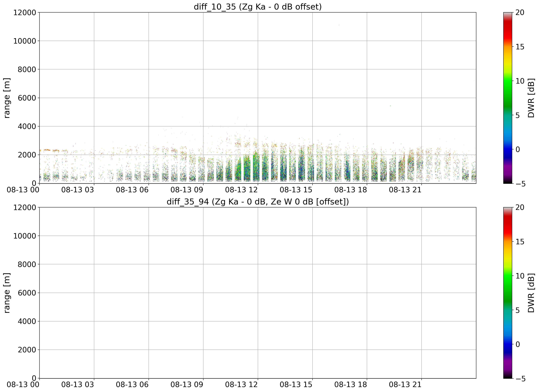Screen dimensions: 539x392
Task: Click the 20 tick on diff_35_94 colorbar
Action: click(x=520, y=207)
